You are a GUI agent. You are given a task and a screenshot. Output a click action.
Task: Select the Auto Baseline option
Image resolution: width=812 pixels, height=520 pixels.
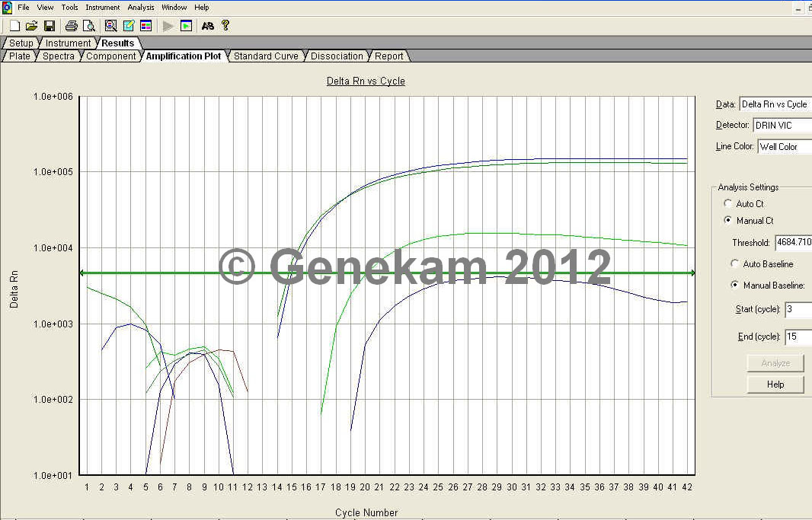pos(734,263)
